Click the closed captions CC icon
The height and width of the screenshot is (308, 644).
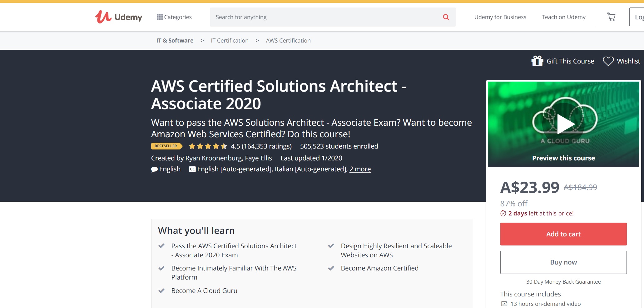point(192,169)
